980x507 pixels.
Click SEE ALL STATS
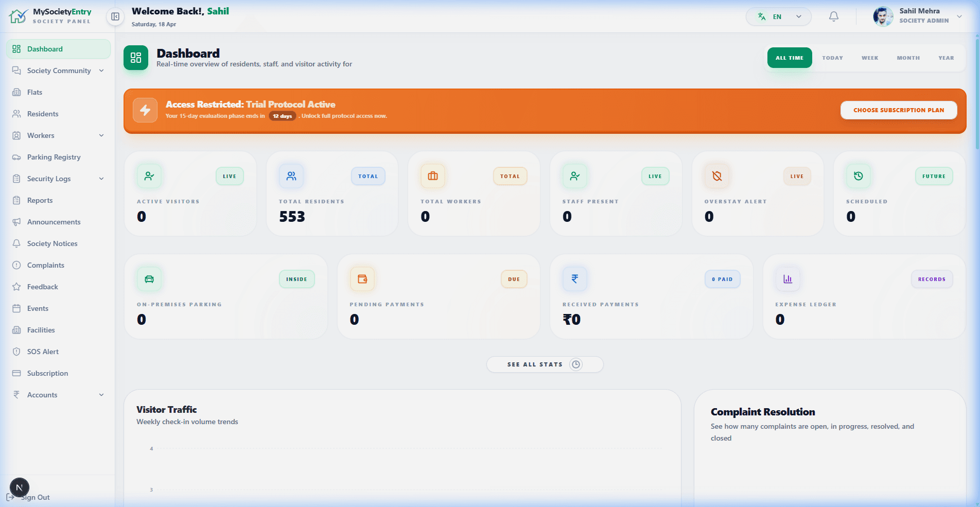(545, 364)
